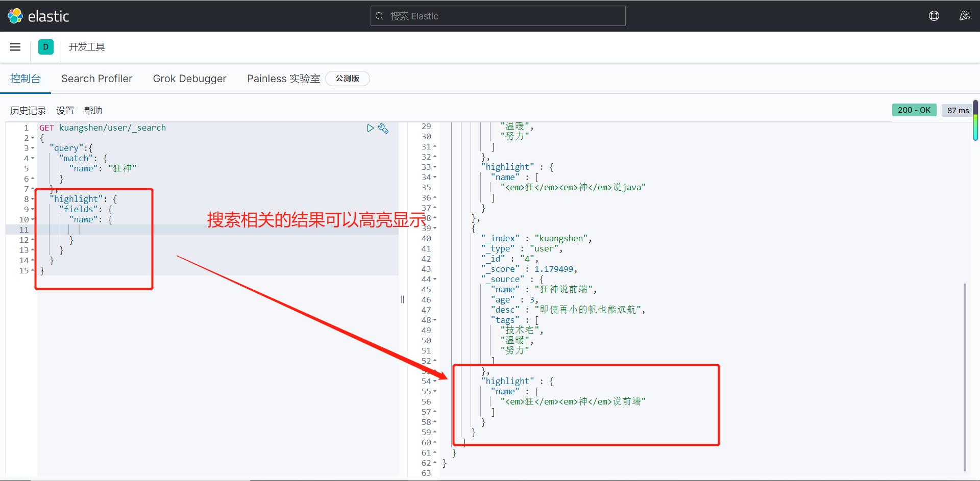Switch to the 控制台 tab
980x481 pixels.
click(26, 79)
